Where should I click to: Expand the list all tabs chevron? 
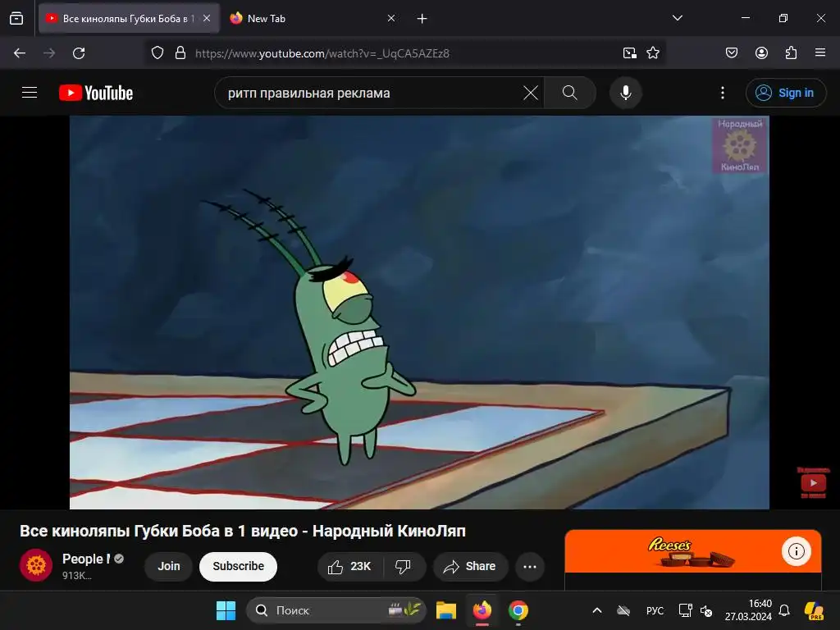coord(677,18)
